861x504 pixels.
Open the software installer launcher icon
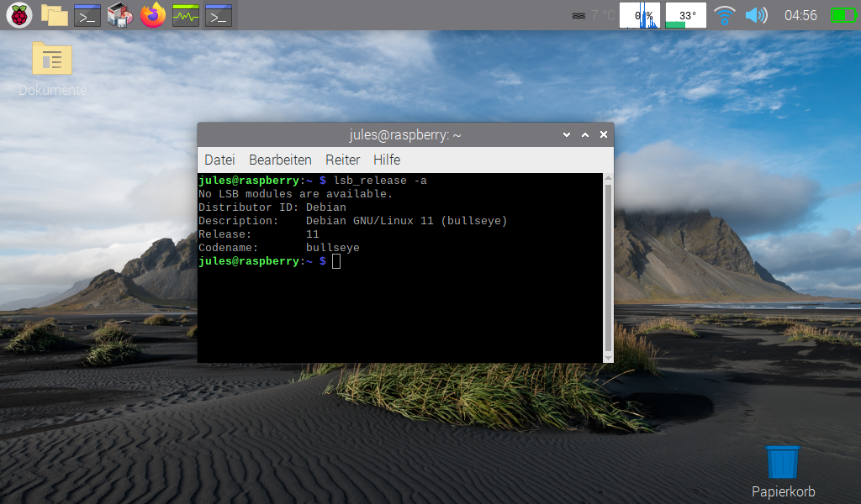(x=119, y=15)
